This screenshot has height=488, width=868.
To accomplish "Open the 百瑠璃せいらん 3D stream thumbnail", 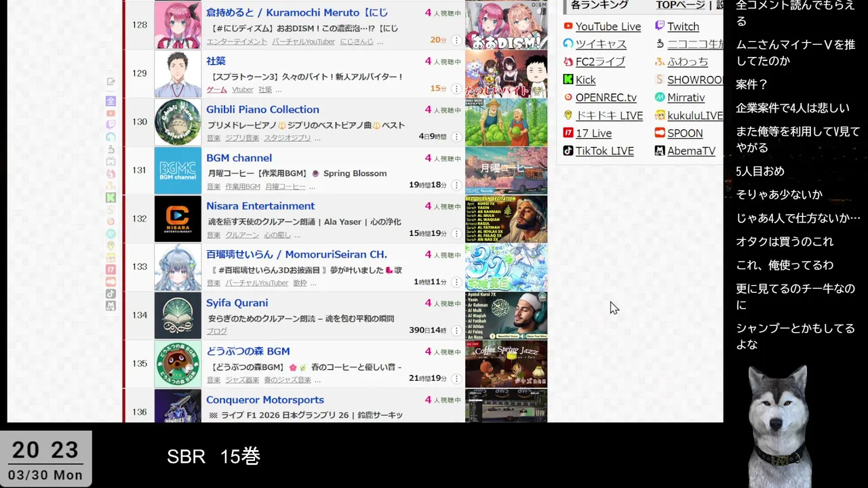I will coord(506,267).
